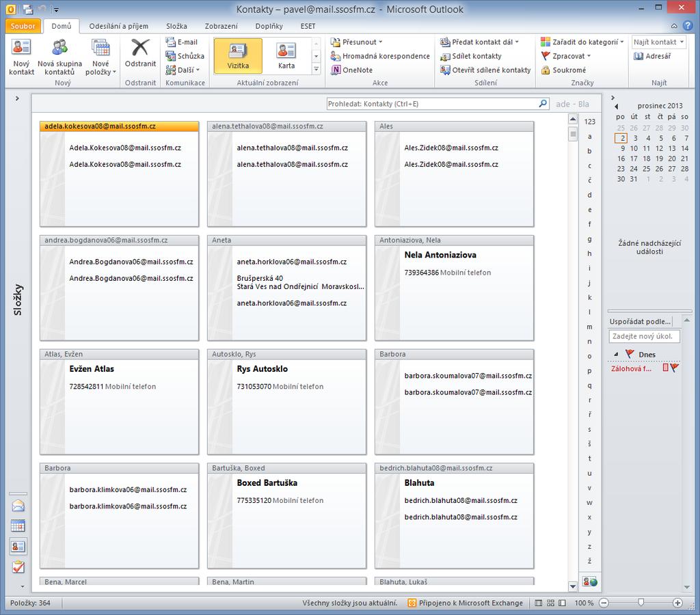This screenshot has height=615, width=700.
Task: Open Calendar module in navigation pane
Action: tap(18, 525)
